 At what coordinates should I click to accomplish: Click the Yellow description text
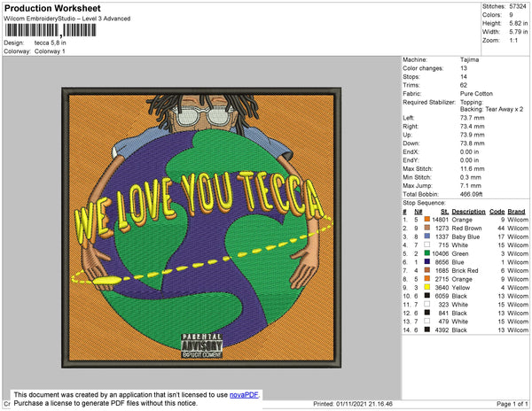pos(461,287)
